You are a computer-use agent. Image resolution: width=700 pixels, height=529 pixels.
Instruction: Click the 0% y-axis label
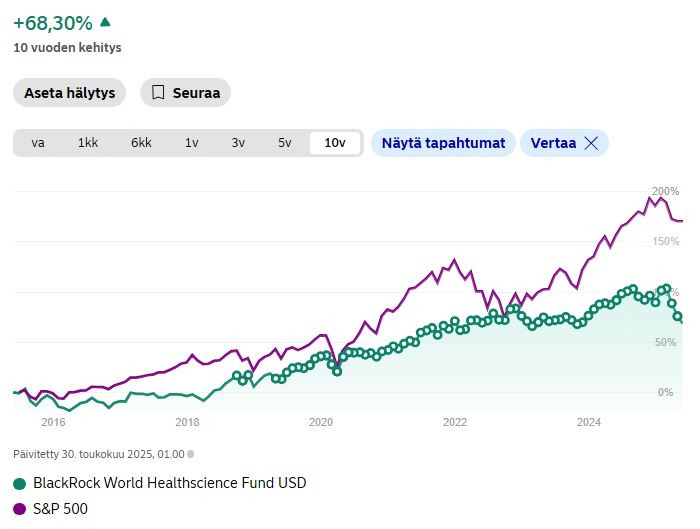[666, 392]
